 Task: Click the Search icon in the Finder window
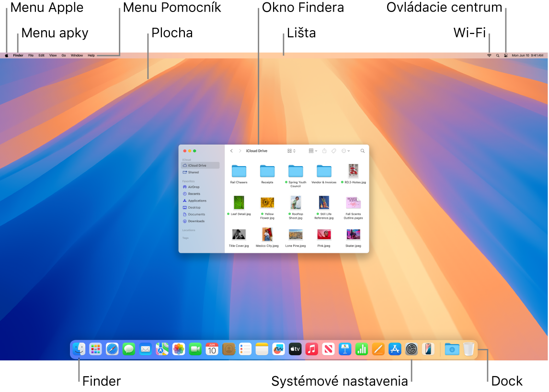tap(363, 151)
